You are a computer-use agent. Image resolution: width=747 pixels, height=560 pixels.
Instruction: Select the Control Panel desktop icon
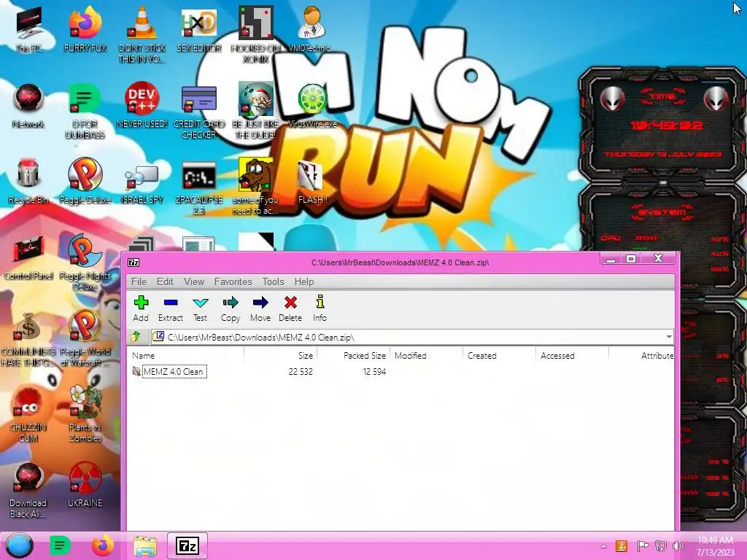point(28,257)
